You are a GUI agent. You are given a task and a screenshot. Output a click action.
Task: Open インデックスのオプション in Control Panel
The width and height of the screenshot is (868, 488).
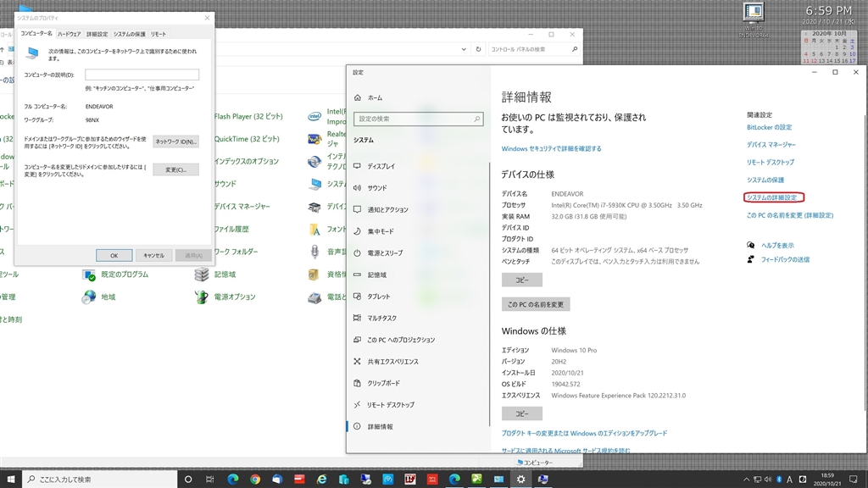coord(247,162)
